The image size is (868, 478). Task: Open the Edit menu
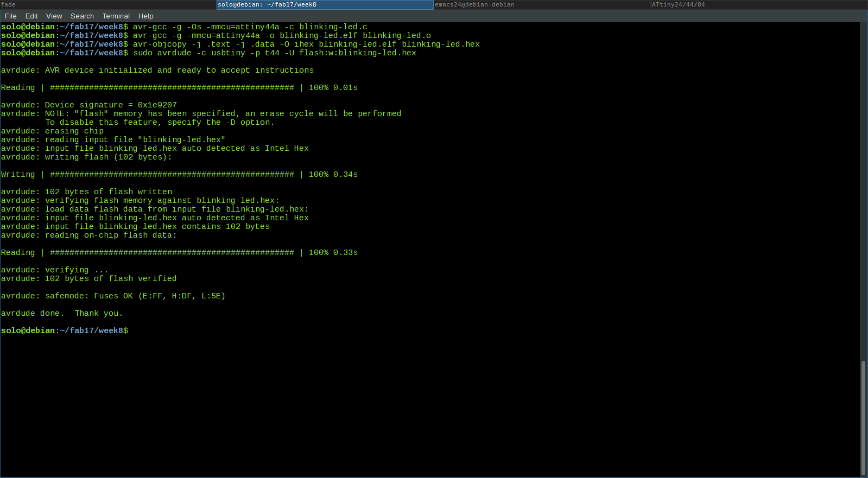pyautogui.click(x=31, y=16)
